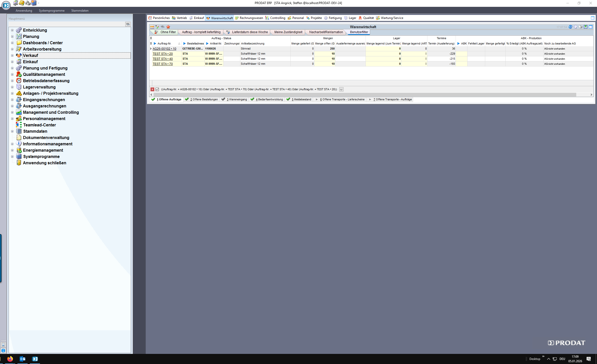
Task: Open the Systemprogramme menu
Action: tap(52, 11)
